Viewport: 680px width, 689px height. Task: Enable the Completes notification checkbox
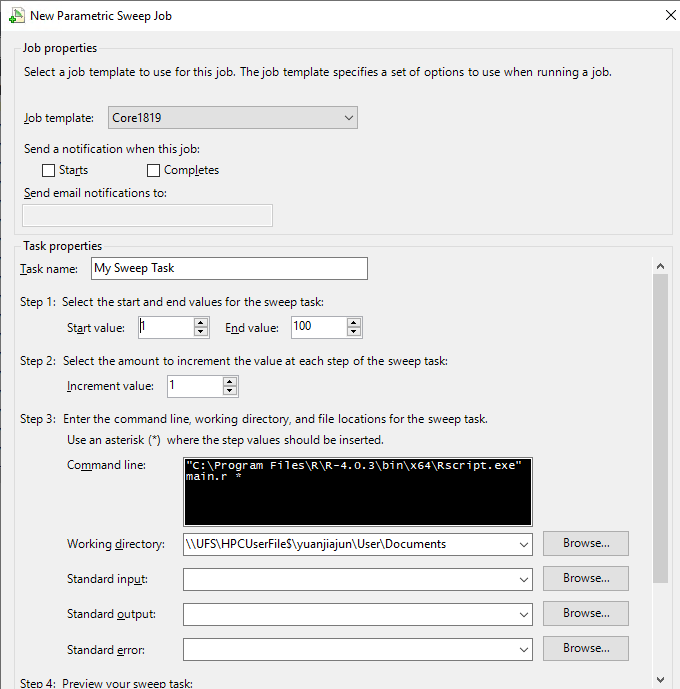point(154,170)
